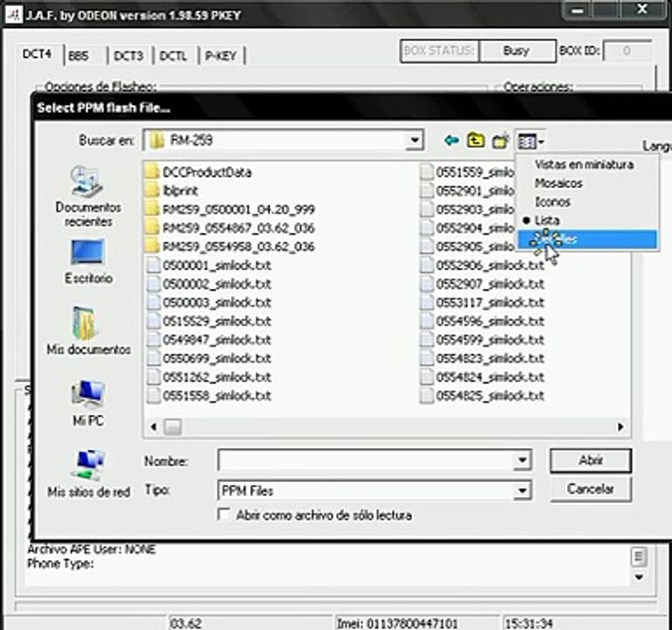
Task: Expand the Nombre combo box
Action: tap(522, 460)
